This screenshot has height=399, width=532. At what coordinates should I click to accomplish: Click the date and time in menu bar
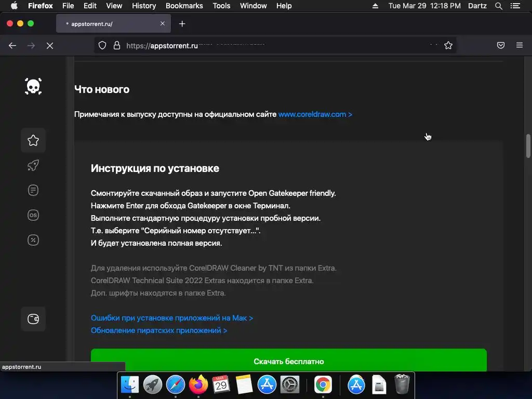pos(424,6)
